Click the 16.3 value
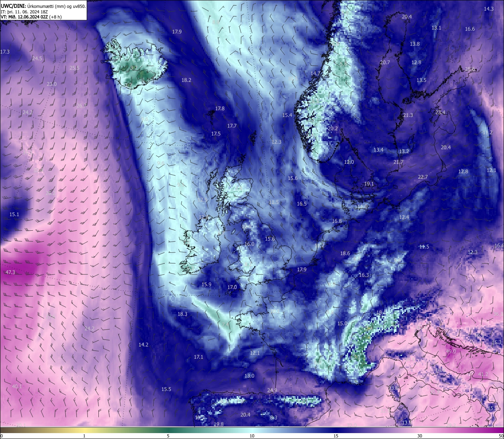The width and height of the screenshot is (504, 439). pos(364,275)
